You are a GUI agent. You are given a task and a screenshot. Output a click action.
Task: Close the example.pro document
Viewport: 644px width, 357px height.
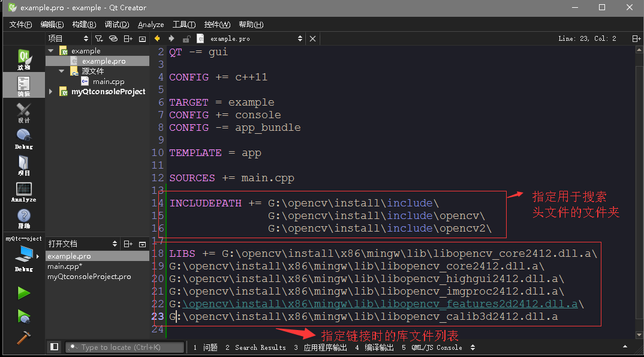point(312,38)
